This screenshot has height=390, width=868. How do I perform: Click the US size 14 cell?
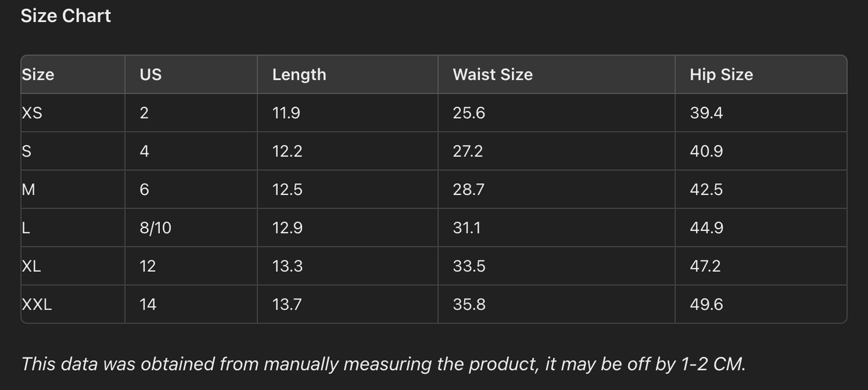pyautogui.click(x=148, y=304)
